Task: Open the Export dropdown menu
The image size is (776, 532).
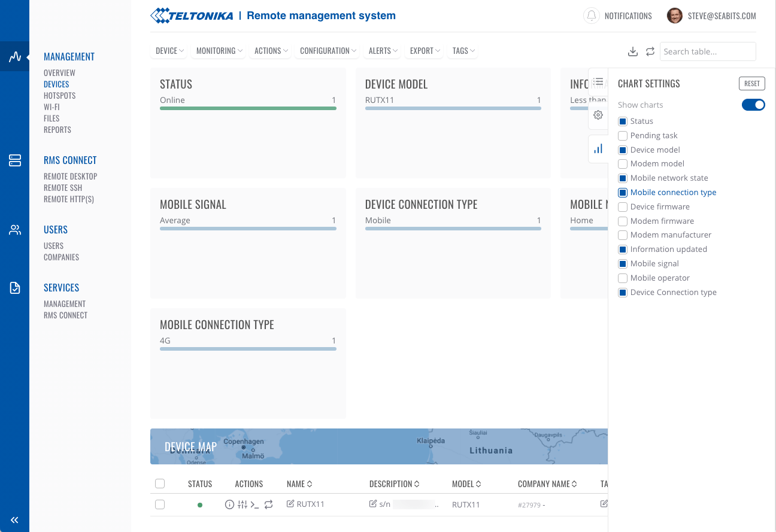Action: pyautogui.click(x=425, y=51)
